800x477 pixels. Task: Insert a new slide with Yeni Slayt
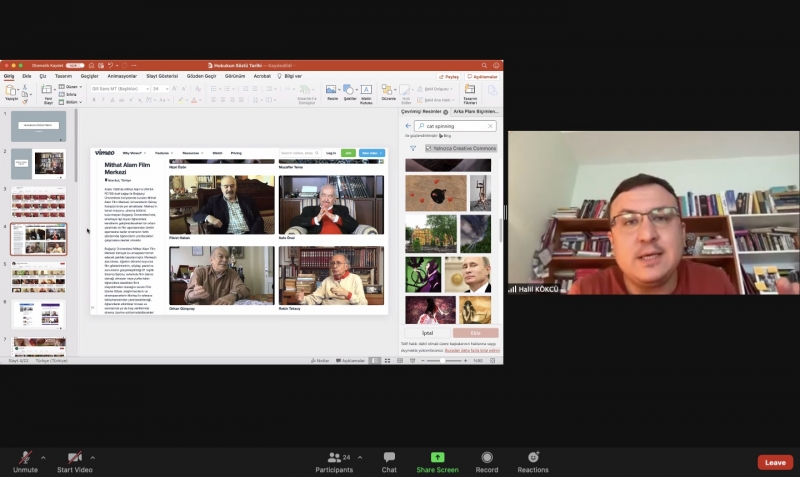pos(48,91)
